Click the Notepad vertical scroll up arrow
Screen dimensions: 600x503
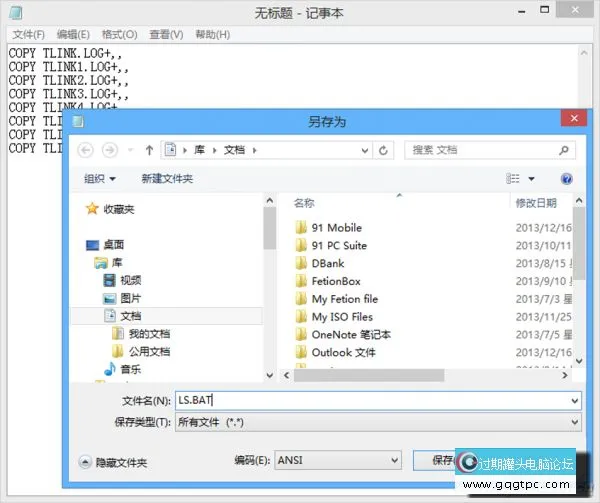[584, 53]
